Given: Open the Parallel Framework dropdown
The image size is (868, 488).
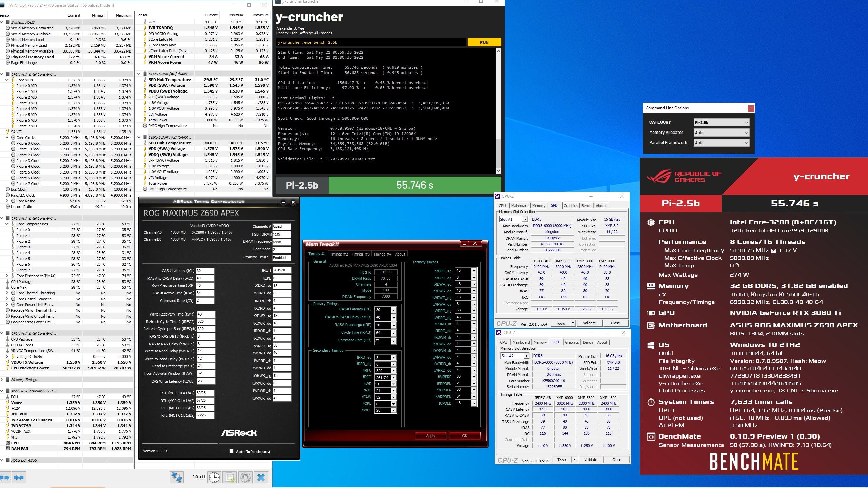Looking at the screenshot, I should click(x=722, y=143).
